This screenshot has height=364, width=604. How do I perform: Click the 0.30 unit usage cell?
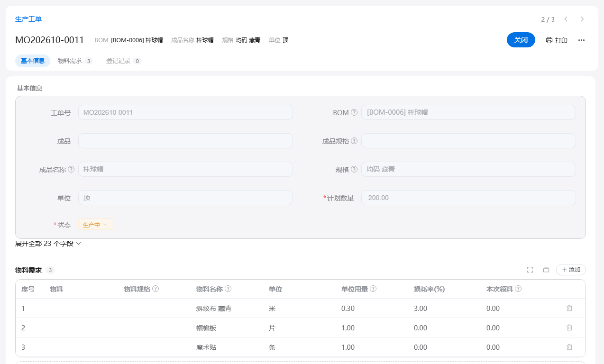click(x=348, y=309)
